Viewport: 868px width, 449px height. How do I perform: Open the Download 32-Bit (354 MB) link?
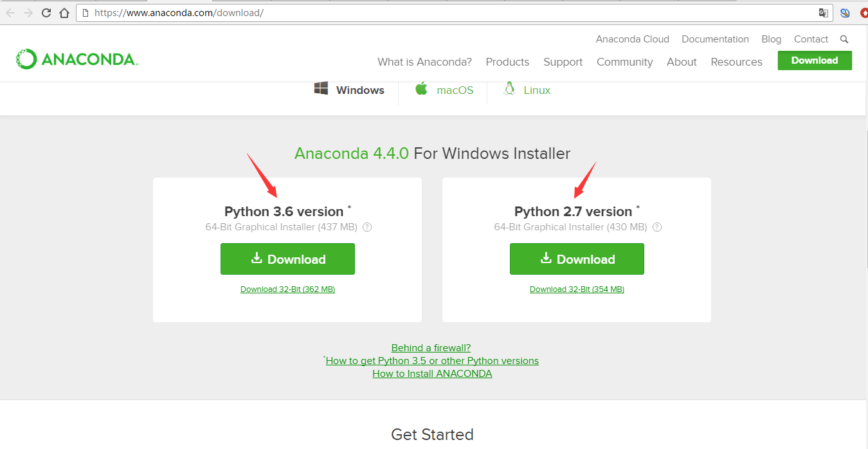tap(576, 289)
